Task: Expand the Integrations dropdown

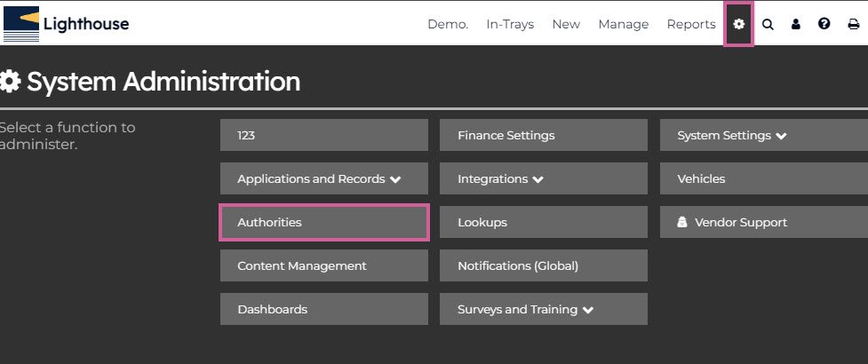Action: (x=543, y=178)
